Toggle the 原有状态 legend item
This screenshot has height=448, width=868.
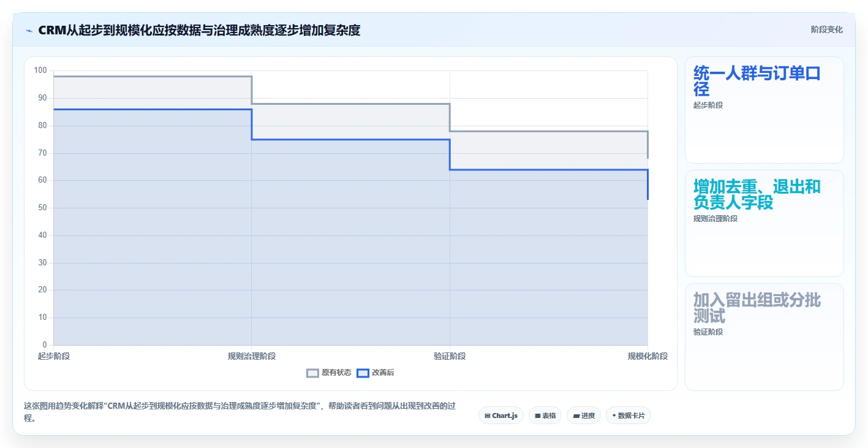[329, 373]
